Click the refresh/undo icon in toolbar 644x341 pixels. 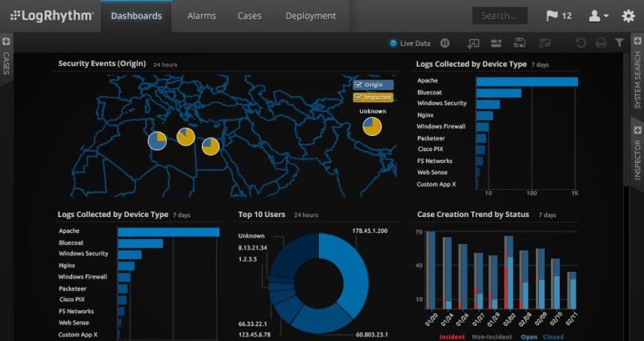pyautogui.click(x=580, y=43)
